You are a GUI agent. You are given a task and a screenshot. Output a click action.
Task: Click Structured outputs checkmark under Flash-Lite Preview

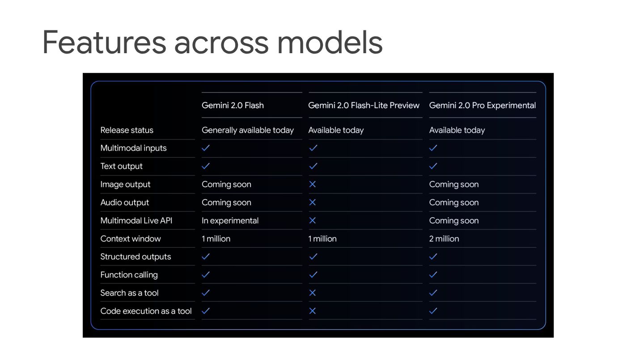314,257
